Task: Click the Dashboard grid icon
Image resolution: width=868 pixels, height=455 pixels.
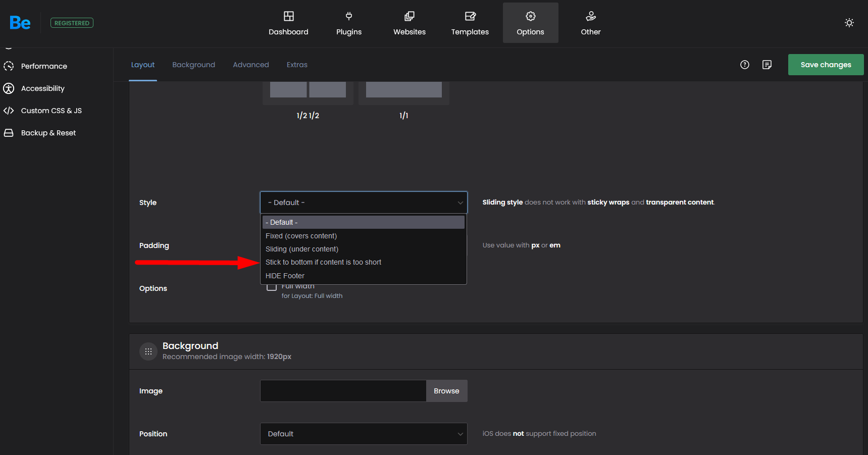Action: [289, 16]
